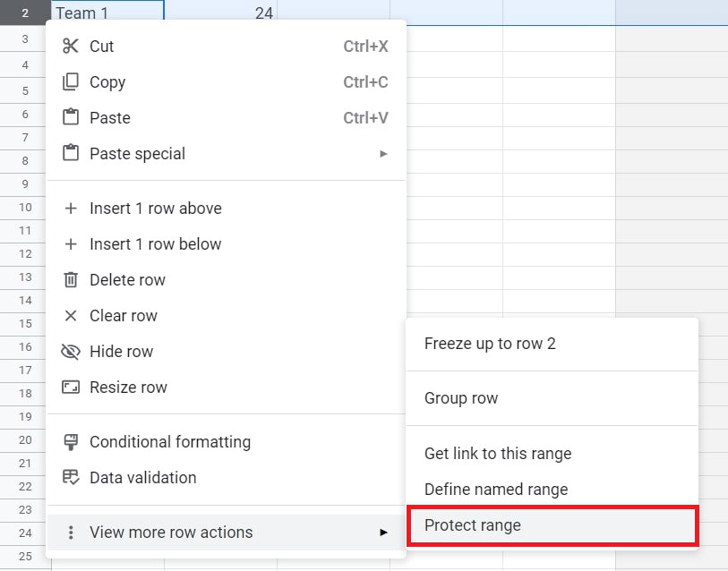Viewport: 728px width, 571px height.
Task: Click the three-dot View more row actions icon
Action: (71, 531)
